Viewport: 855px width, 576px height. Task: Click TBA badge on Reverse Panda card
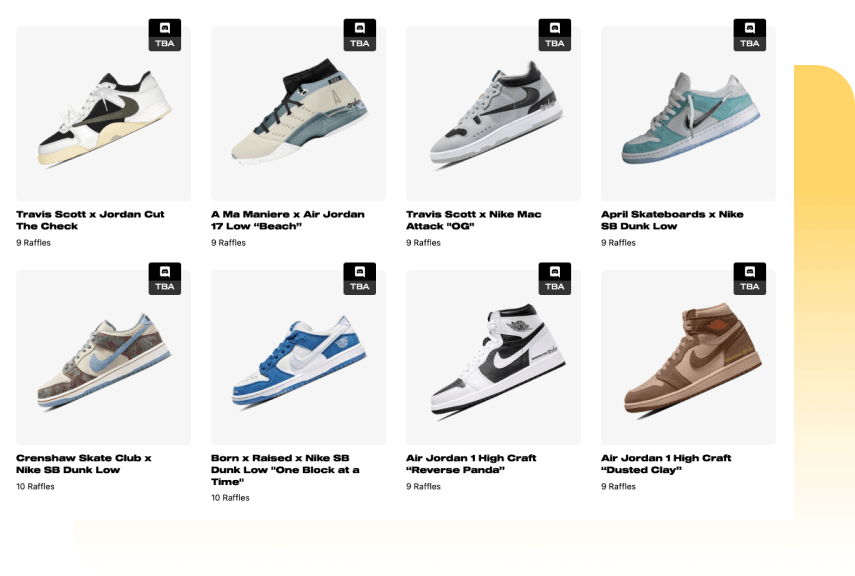pos(555,279)
